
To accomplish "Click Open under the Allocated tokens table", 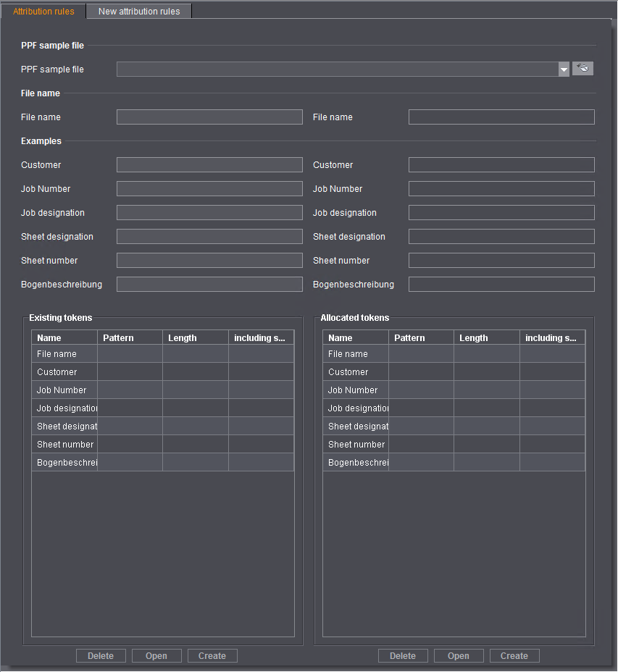I will pos(459,655).
